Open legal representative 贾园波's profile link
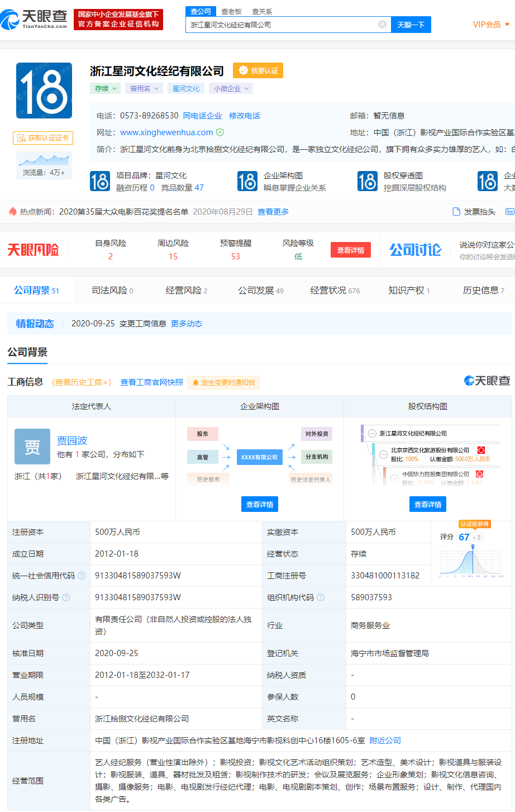 point(72,440)
